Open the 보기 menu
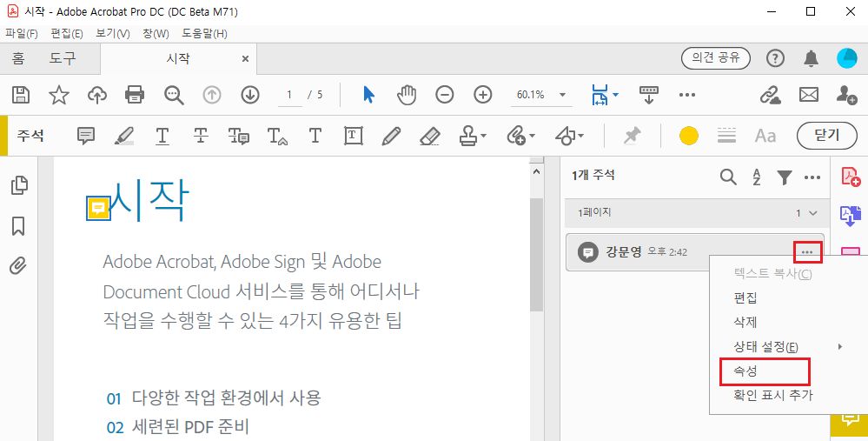868x441 pixels. click(112, 34)
